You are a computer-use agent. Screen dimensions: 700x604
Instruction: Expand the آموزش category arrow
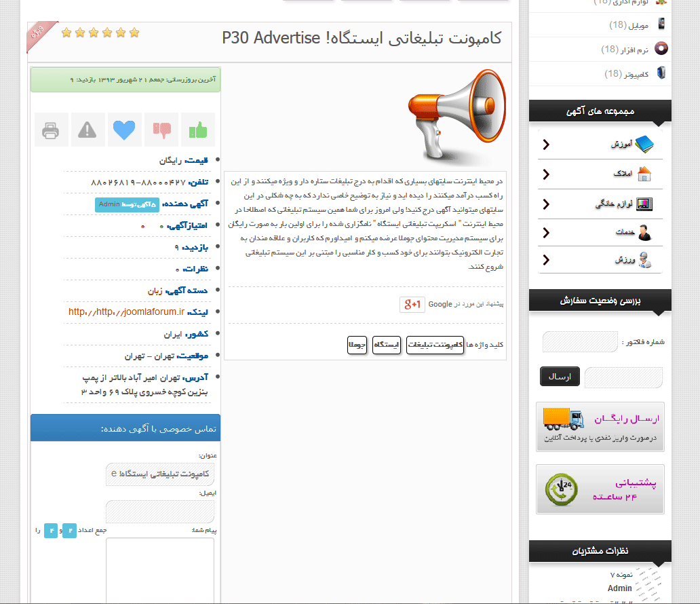tap(546, 145)
